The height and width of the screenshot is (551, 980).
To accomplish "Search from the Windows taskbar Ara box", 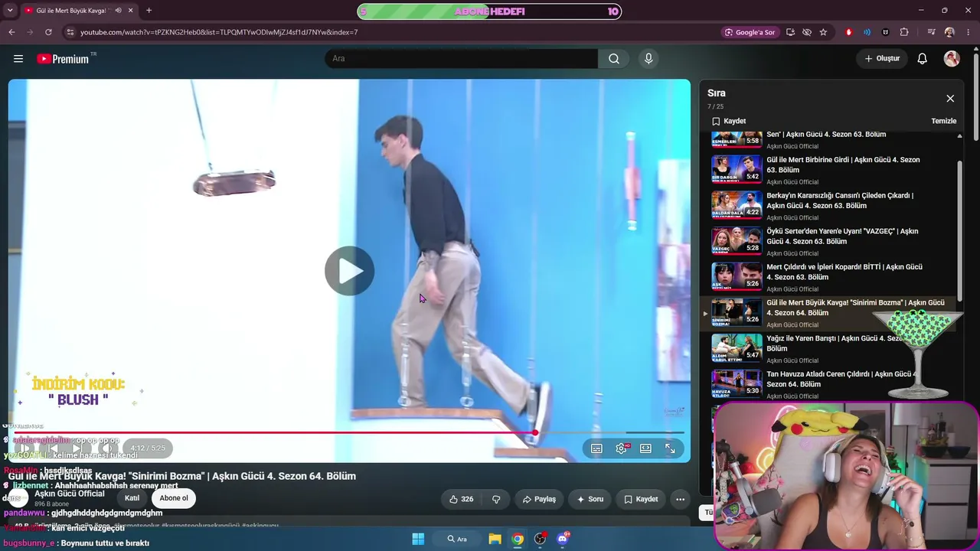I will point(458,539).
